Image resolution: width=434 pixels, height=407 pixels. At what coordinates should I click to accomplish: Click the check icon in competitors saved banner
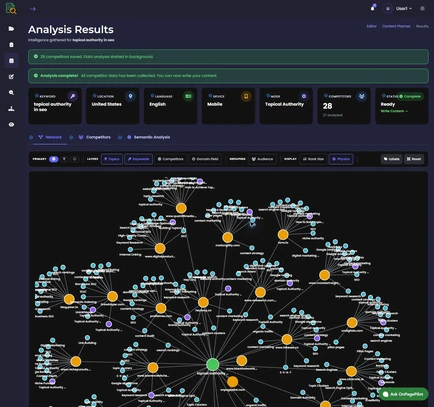36,57
